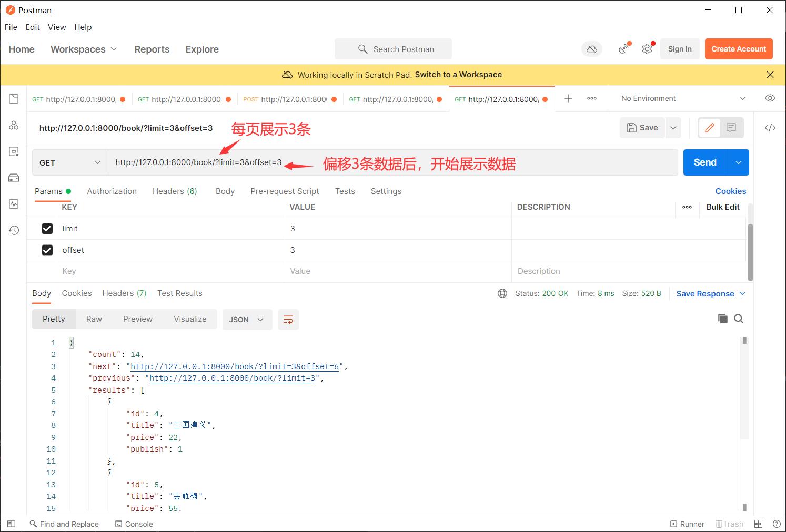Screen dimensions: 786x532
Task: Click the network globe icon near Status
Action: pos(502,293)
